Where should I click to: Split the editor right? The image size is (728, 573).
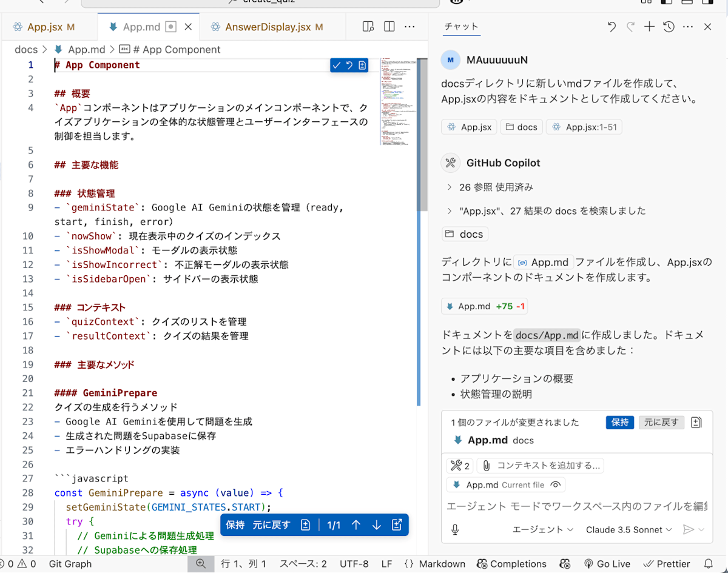click(389, 27)
